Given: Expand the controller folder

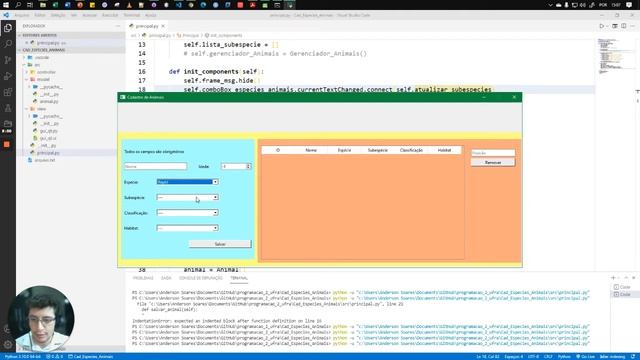Looking at the screenshot, I should [46, 72].
